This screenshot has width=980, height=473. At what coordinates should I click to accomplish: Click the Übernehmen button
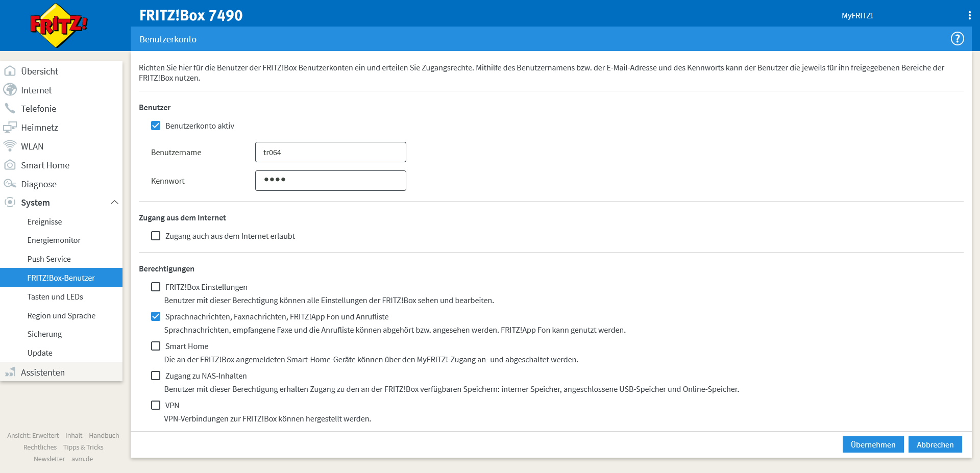pyautogui.click(x=873, y=444)
